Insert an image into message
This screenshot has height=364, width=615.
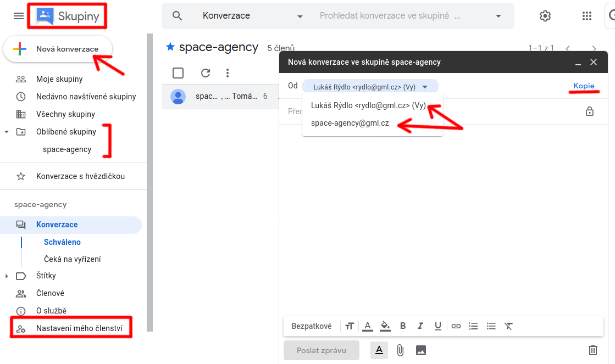click(x=421, y=350)
